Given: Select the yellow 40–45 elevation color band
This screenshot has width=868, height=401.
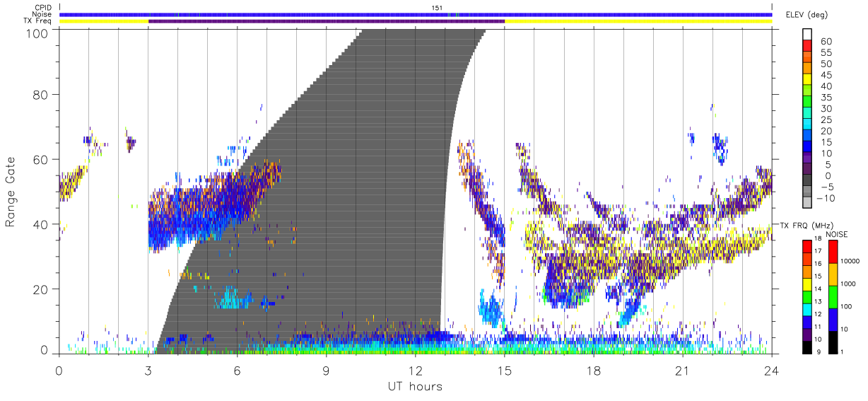Looking at the screenshot, I should point(807,80).
